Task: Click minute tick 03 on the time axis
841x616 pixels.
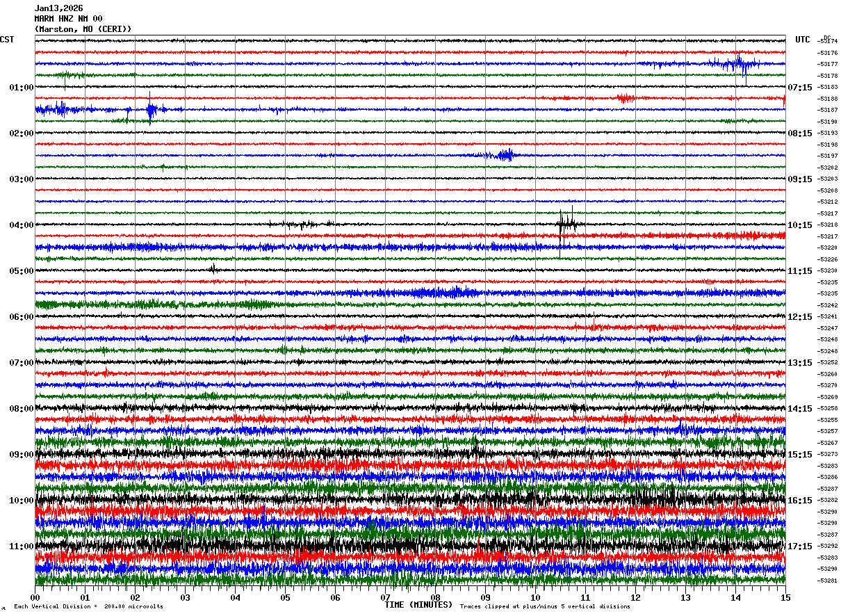Action: 185,597
